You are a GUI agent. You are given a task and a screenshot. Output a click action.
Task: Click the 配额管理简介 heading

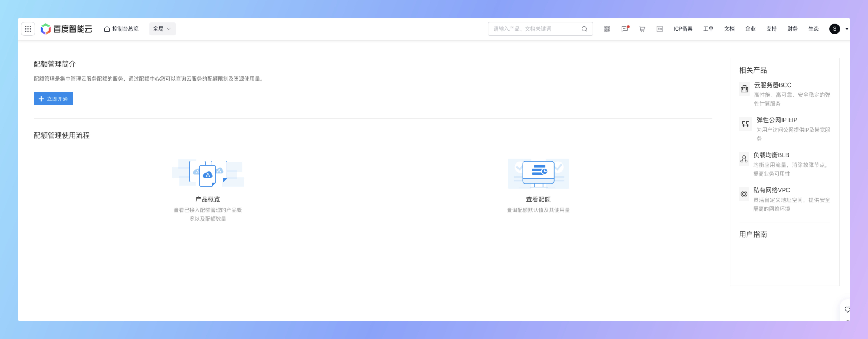(x=55, y=64)
